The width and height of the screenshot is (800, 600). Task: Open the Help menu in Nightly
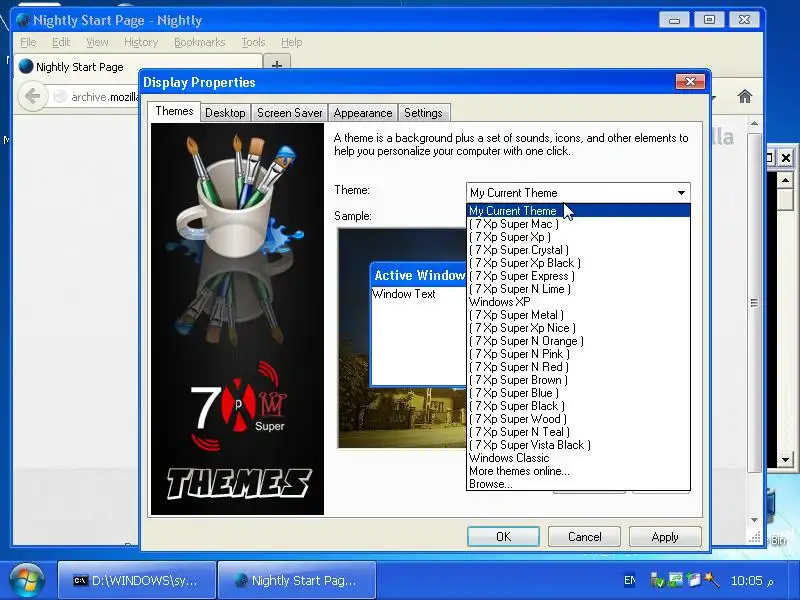(x=291, y=42)
